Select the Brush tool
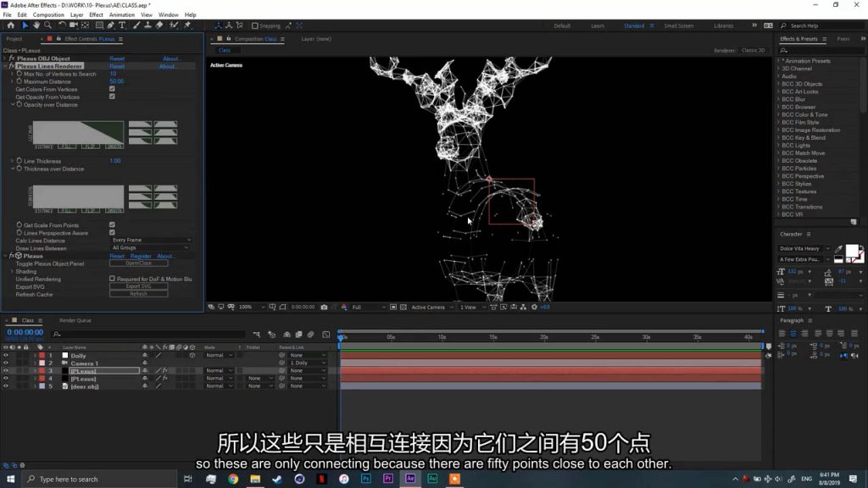 tap(136, 25)
